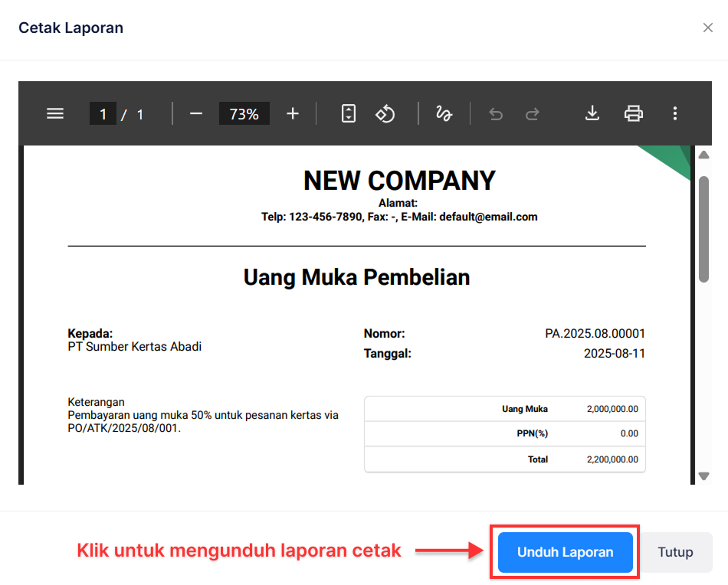Dismiss the dialog with the X icon

[x=708, y=28]
